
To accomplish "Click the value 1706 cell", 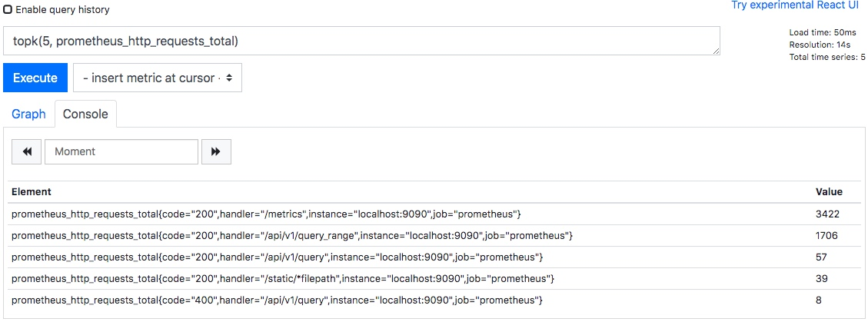I will (826, 234).
